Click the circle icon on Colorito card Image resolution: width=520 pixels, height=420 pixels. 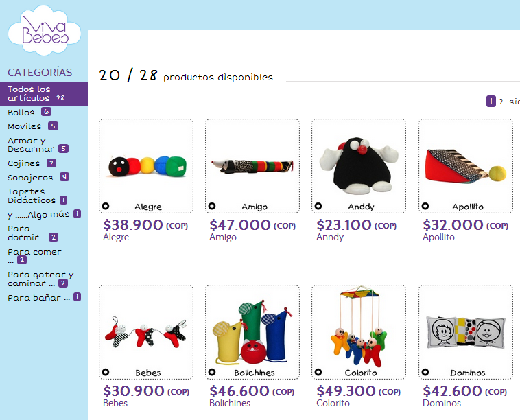click(x=318, y=372)
